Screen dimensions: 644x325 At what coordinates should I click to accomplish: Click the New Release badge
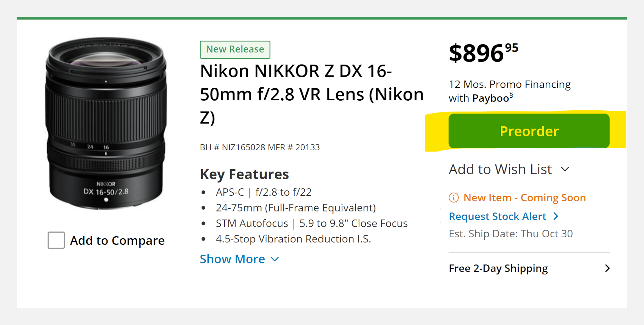coord(235,49)
